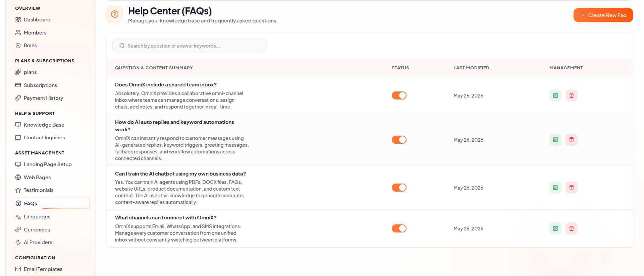The height and width of the screenshot is (276, 644).
Task: Click the plans sparkle icon
Action: pyautogui.click(x=18, y=72)
